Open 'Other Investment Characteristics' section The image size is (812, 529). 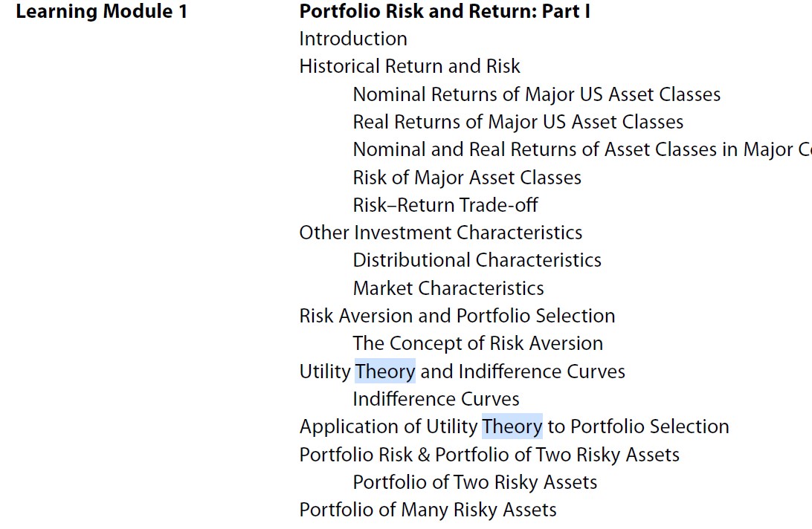[441, 233]
